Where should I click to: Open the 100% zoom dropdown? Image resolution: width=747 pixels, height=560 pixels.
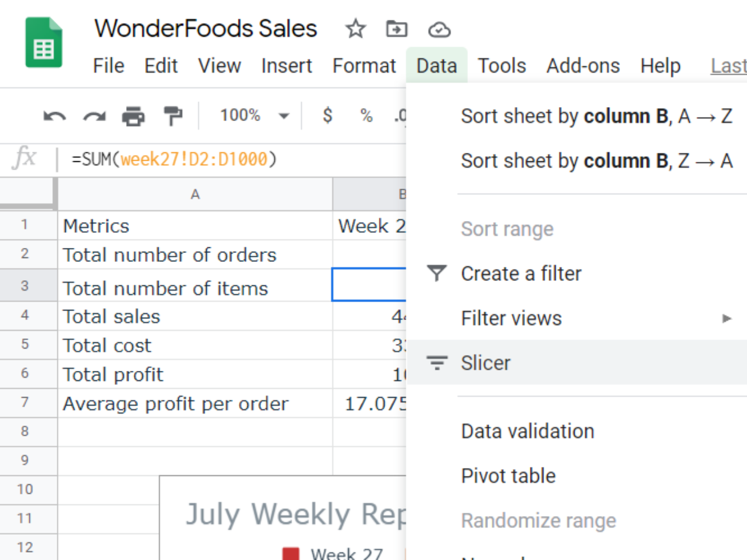[254, 115]
